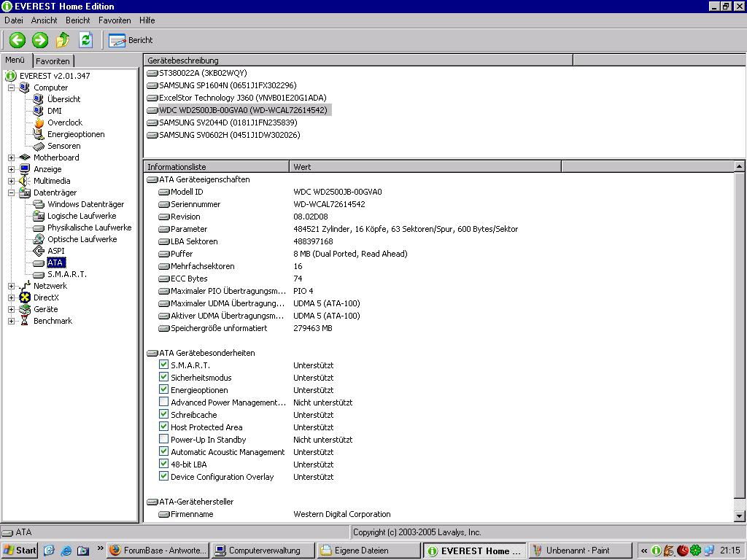Click the Up folder toolbar icon
The image size is (747, 560).
click(63, 40)
